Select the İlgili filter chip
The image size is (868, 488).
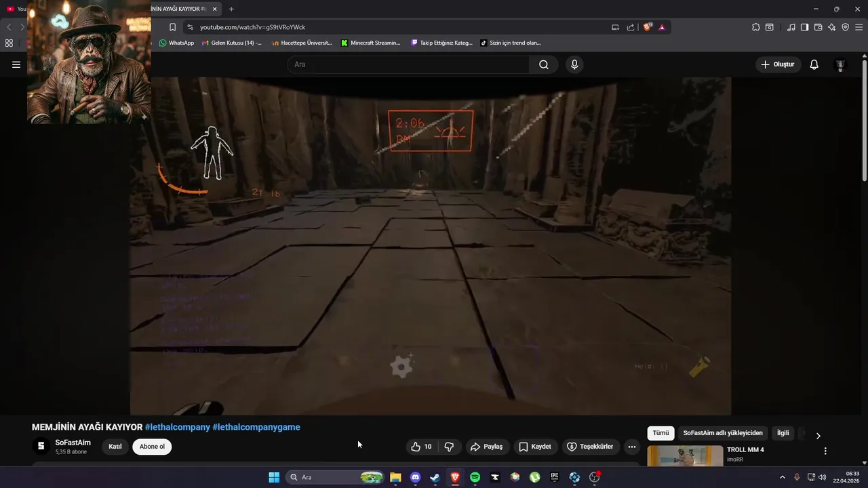pos(783,433)
